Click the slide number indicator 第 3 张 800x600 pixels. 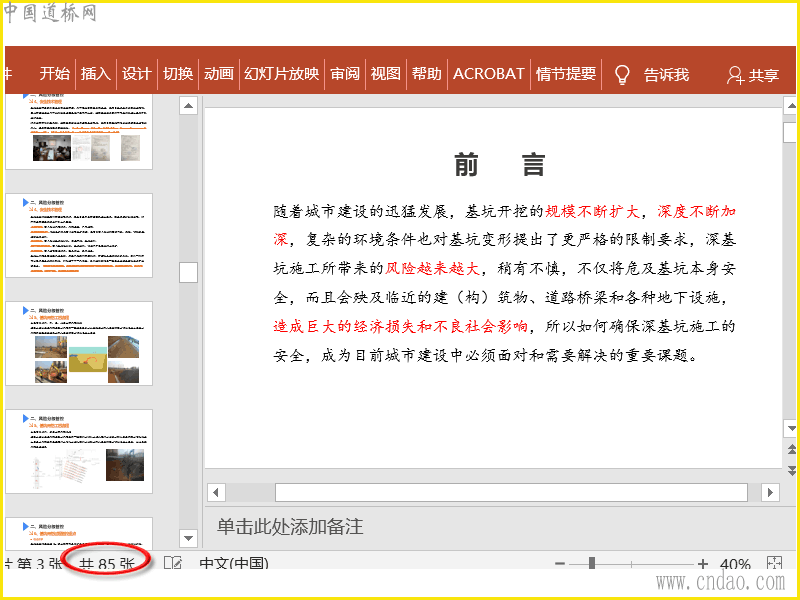38,563
